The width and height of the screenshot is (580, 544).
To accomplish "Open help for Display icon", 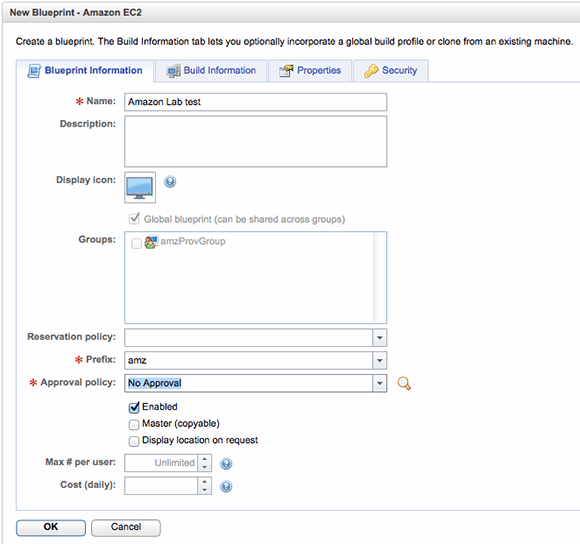I will [x=170, y=182].
